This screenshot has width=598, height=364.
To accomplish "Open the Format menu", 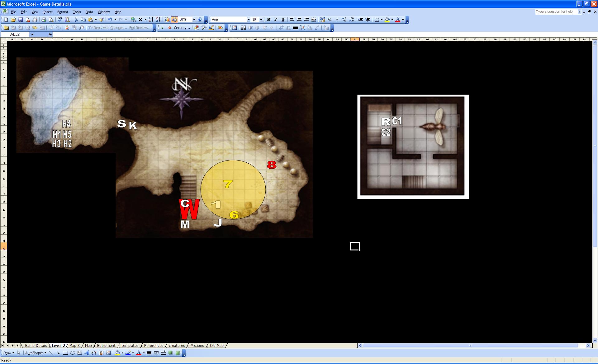I will click(x=63, y=12).
